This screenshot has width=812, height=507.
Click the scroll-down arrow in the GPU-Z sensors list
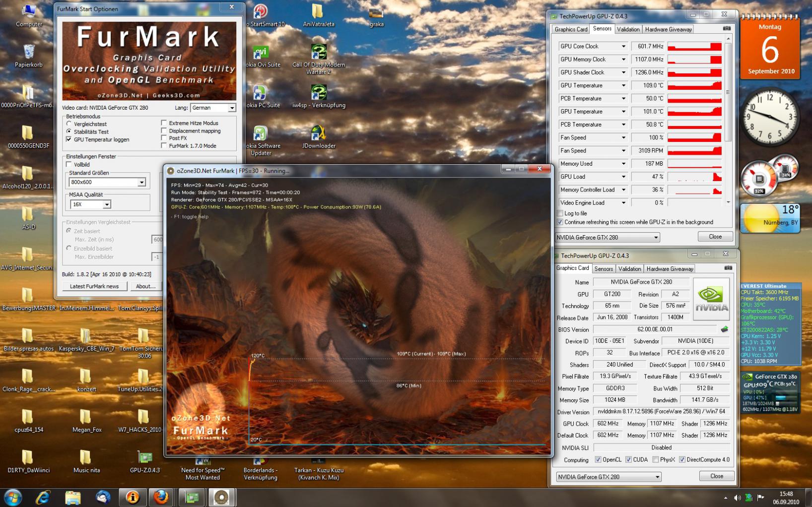pos(728,202)
